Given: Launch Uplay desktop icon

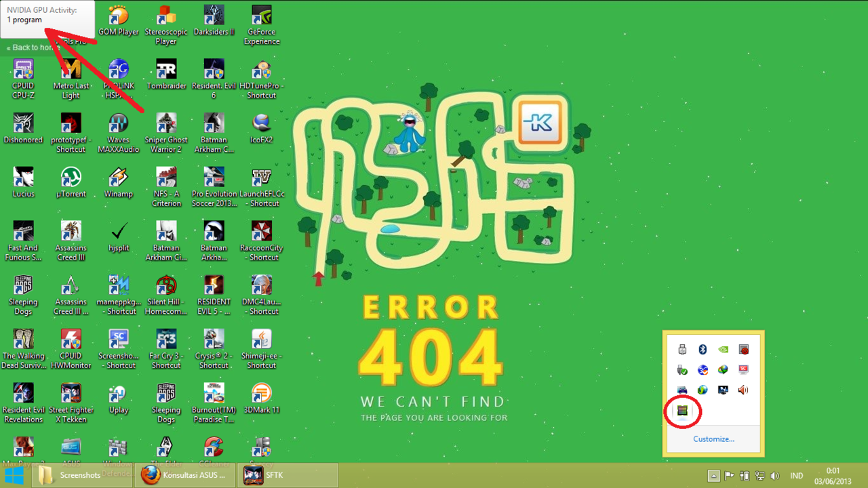Looking at the screenshot, I should 119,398.
